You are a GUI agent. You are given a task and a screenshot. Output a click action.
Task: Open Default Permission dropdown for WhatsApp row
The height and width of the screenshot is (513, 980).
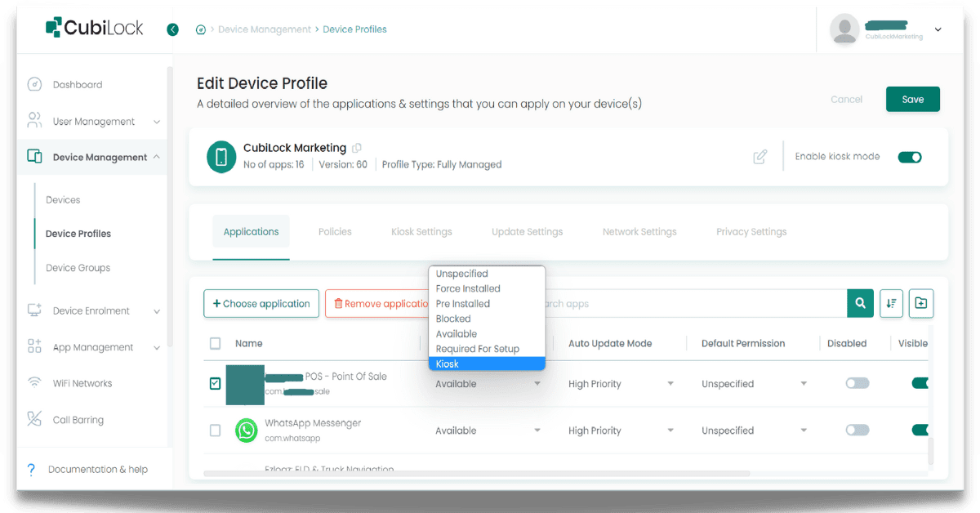coord(754,430)
